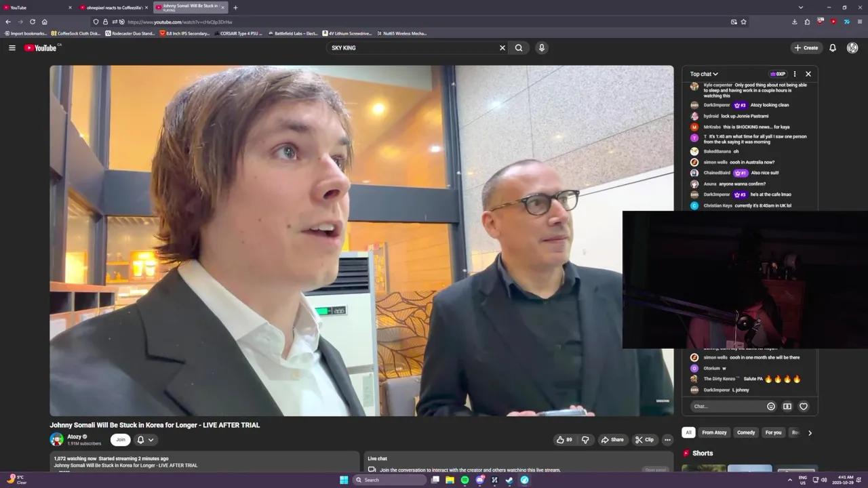868x488 pixels.
Task: Show hidden system tray icons
Action: (790, 480)
